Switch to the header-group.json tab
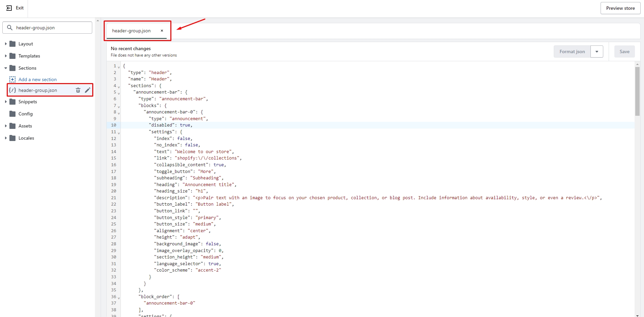The height and width of the screenshot is (317, 644). pyautogui.click(x=131, y=31)
